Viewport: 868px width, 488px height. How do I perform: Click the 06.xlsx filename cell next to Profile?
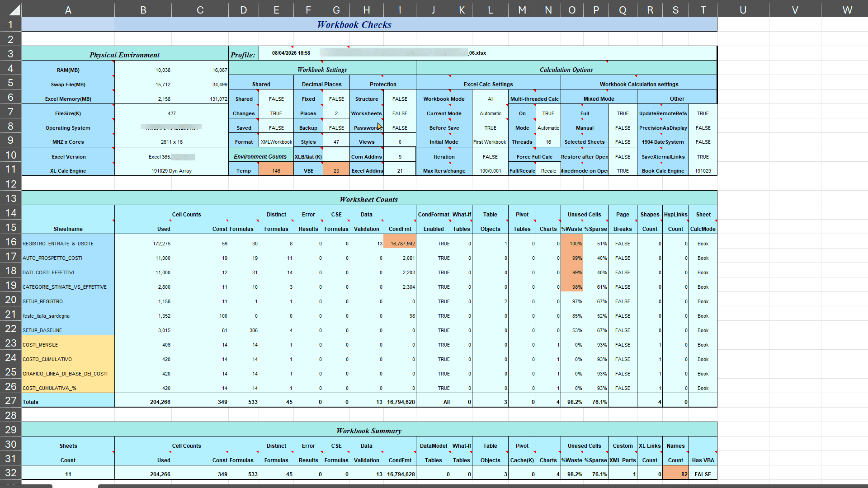coord(477,53)
